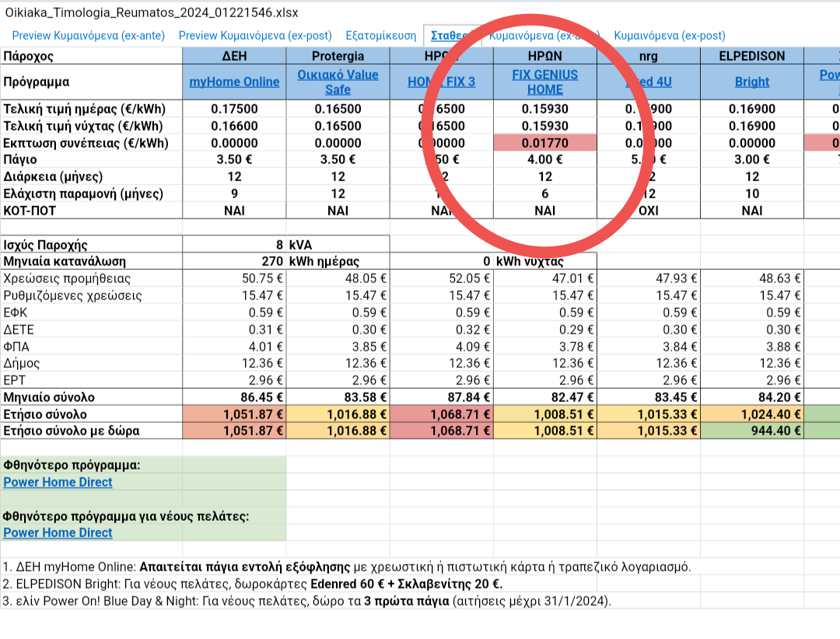840x639 pixels.
Task: Click the Χρεώσεις προμήθειας row label
Action: coord(67,278)
